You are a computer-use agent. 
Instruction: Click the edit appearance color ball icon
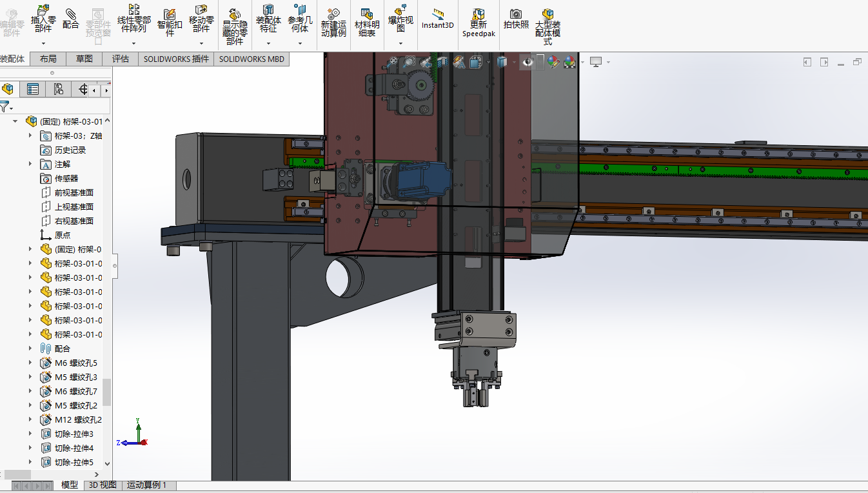pyautogui.click(x=553, y=62)
